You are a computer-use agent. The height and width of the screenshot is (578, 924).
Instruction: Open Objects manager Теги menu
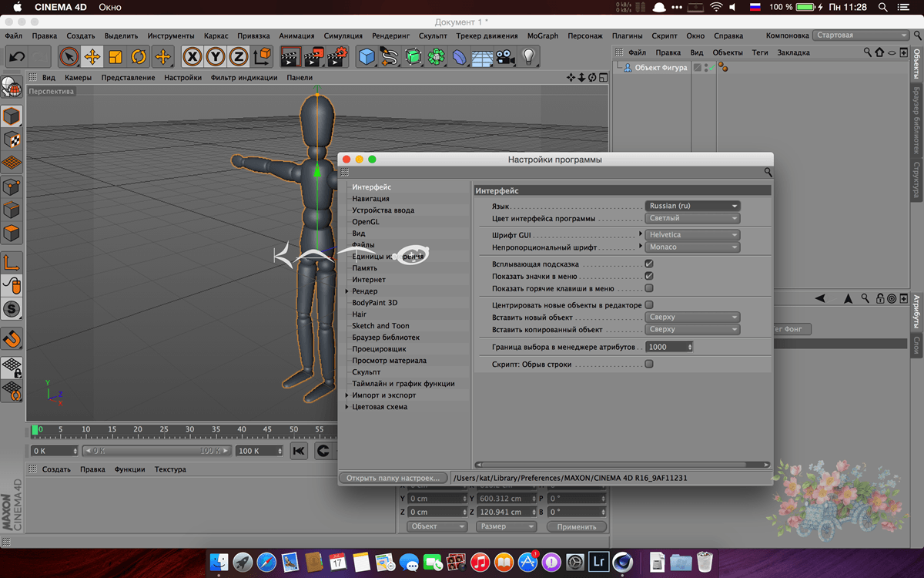click(760, 52)
